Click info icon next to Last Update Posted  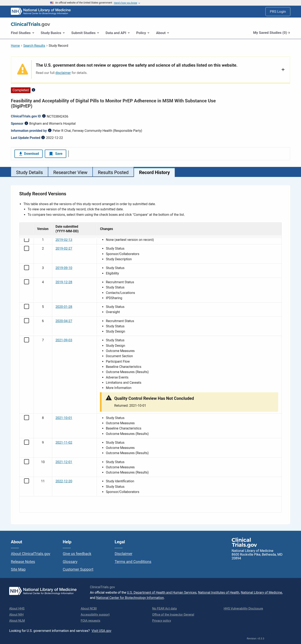point(43,137)
